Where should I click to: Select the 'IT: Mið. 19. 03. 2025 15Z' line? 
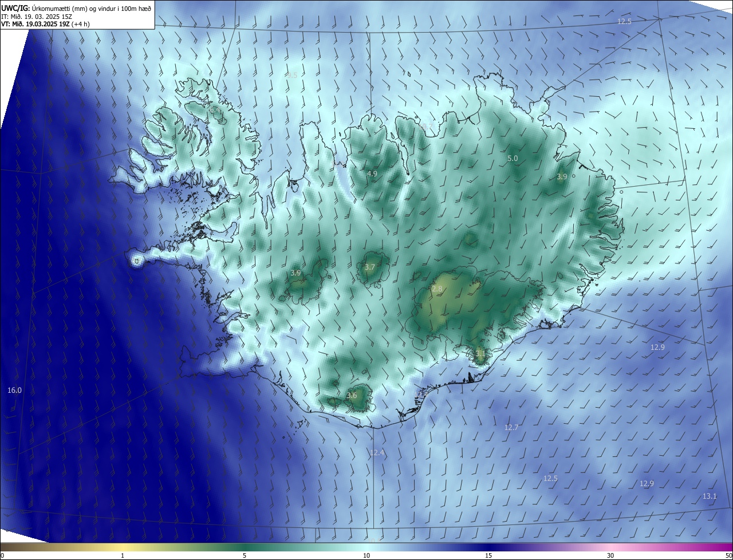(x=36, y=16)
